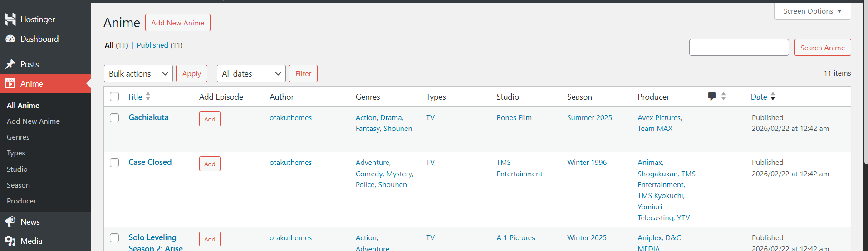This screenshot has height=251, width=868.
Task: Click Add episode button for Gachiakuta
Action: (210, 119)
